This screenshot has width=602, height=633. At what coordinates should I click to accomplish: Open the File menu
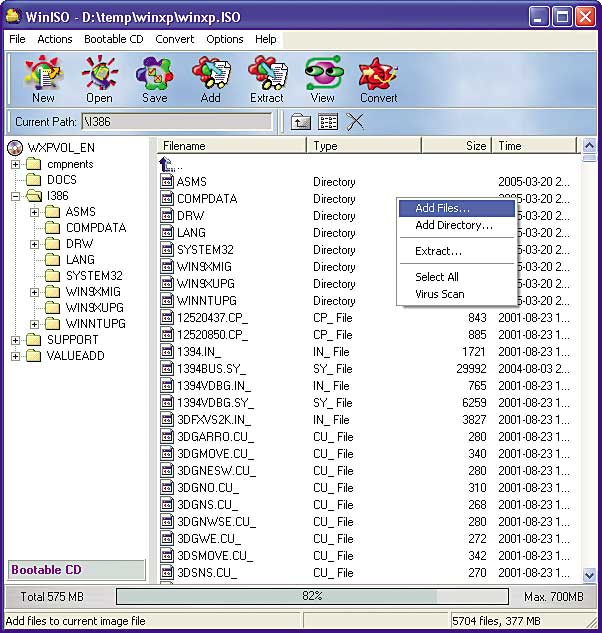click(x=17, y=39)
